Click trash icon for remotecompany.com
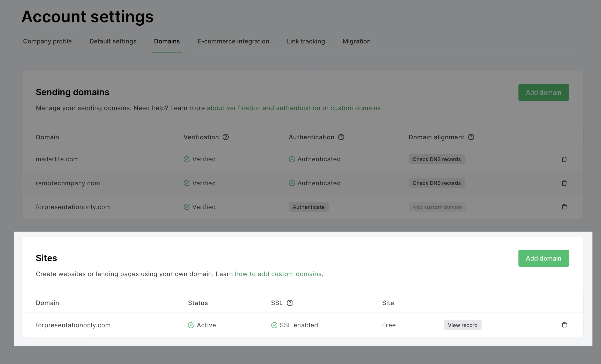The height and width of the screenshot is (364, 601). coord(564,183)
